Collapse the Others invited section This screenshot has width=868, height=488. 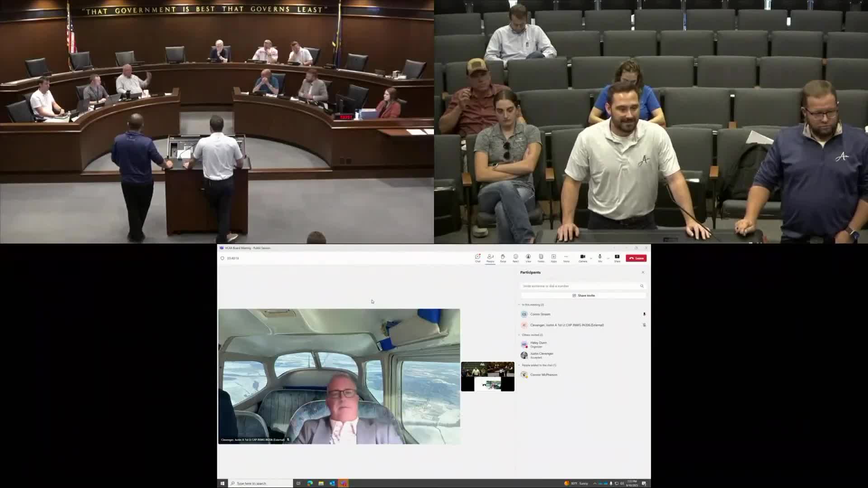click(x=519, y=335)
